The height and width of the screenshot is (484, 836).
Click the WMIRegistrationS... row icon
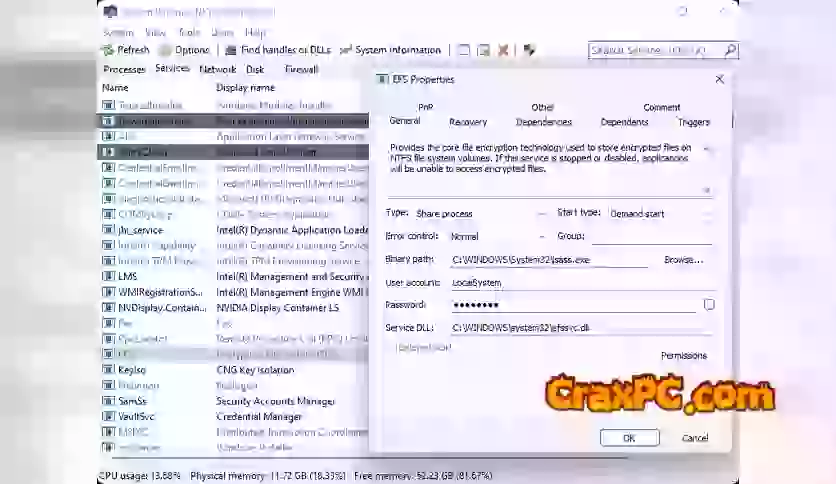click(x=108, y=292)
